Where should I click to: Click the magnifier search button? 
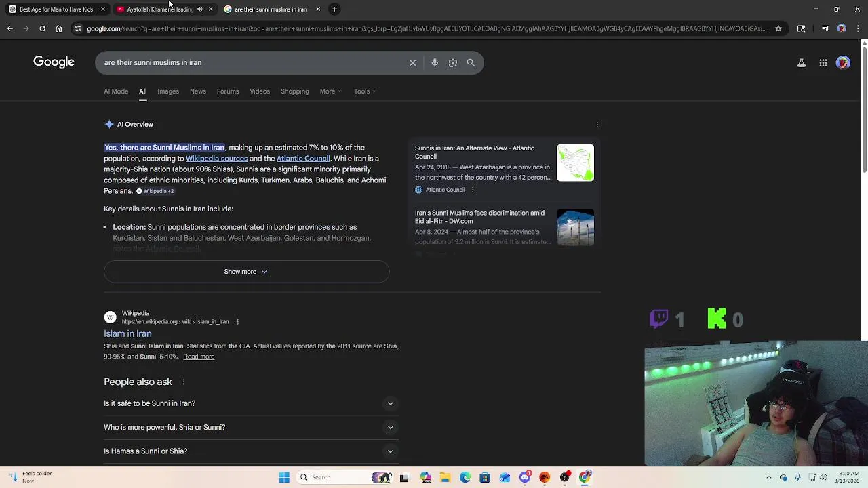(x=471, y=62)
